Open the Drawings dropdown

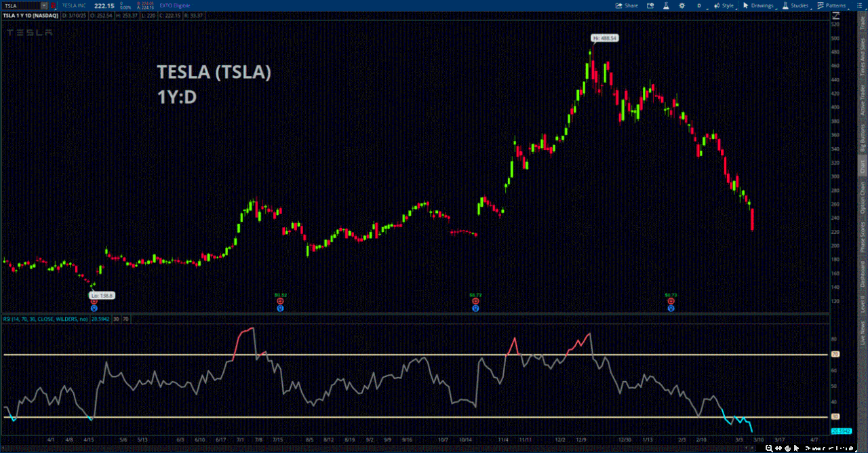(x=759, y=5)
